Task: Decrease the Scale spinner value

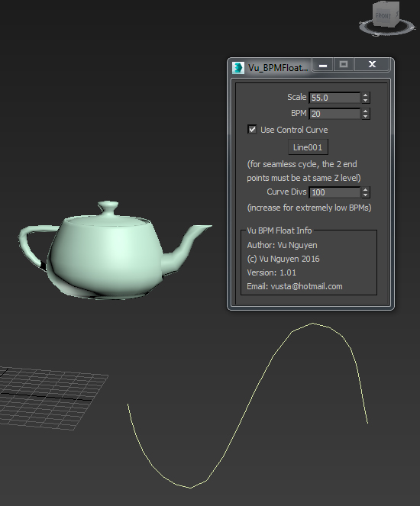Action: pos(365,101)
